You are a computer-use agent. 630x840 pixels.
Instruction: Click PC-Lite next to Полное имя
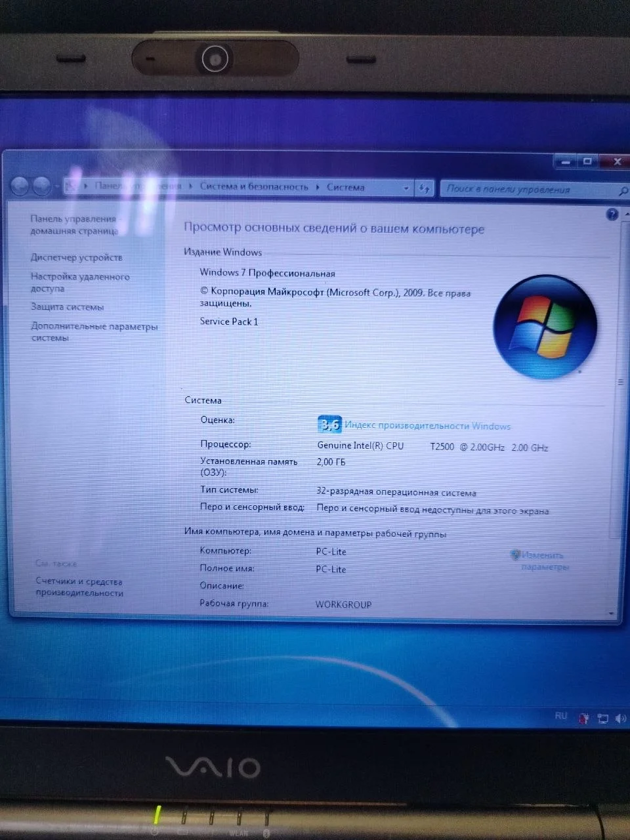pos(331,569)
